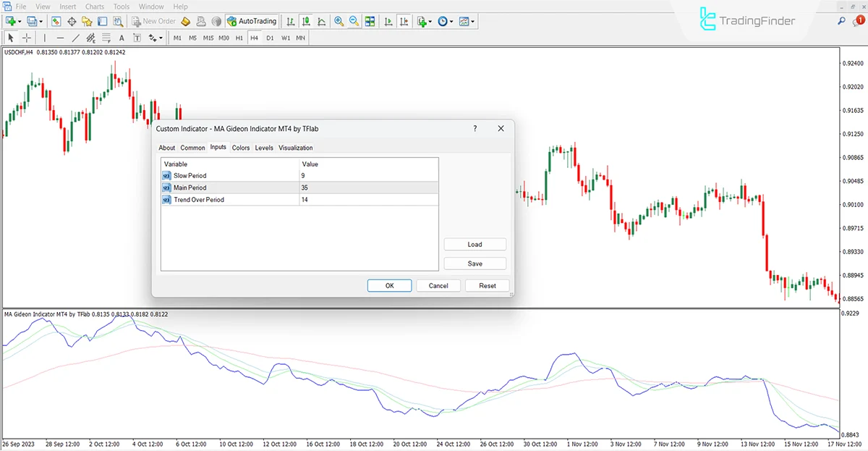Click the Zoom Out magnifier icon
This screenshot has width=868, height=451.
[354, 21]
